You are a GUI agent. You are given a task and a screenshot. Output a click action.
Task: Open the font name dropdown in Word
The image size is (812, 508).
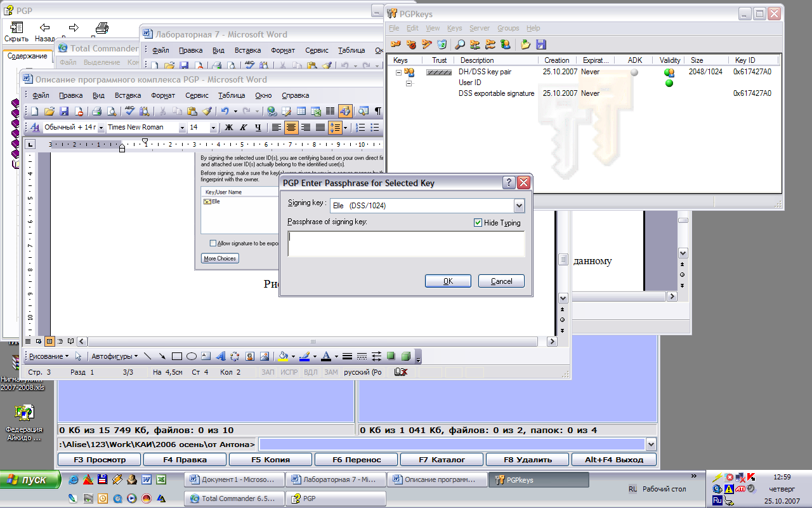182,128
